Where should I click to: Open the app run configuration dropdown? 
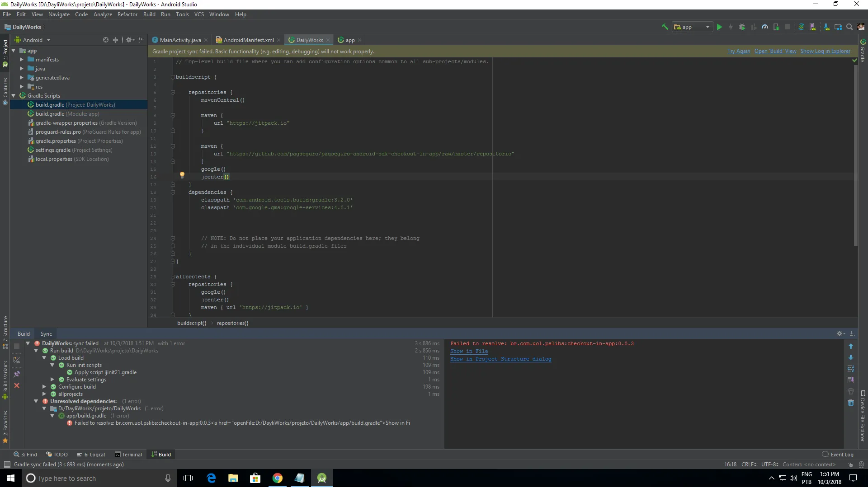tap(692, 27)
